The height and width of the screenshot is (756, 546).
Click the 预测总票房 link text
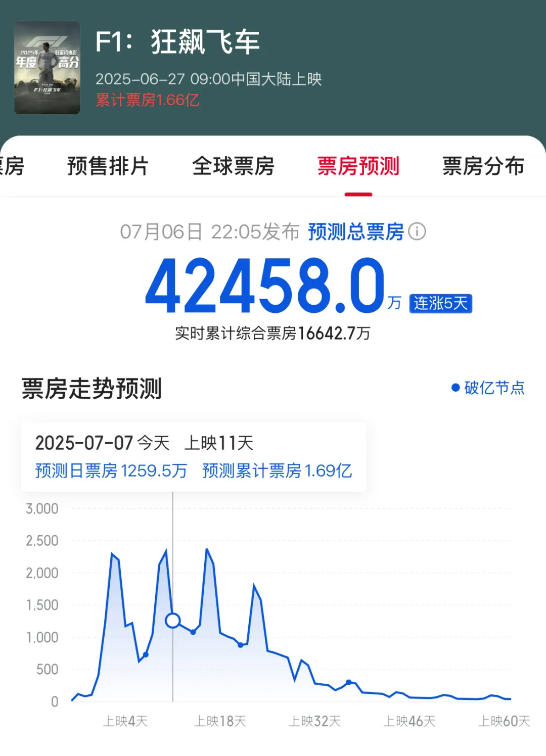355,232
